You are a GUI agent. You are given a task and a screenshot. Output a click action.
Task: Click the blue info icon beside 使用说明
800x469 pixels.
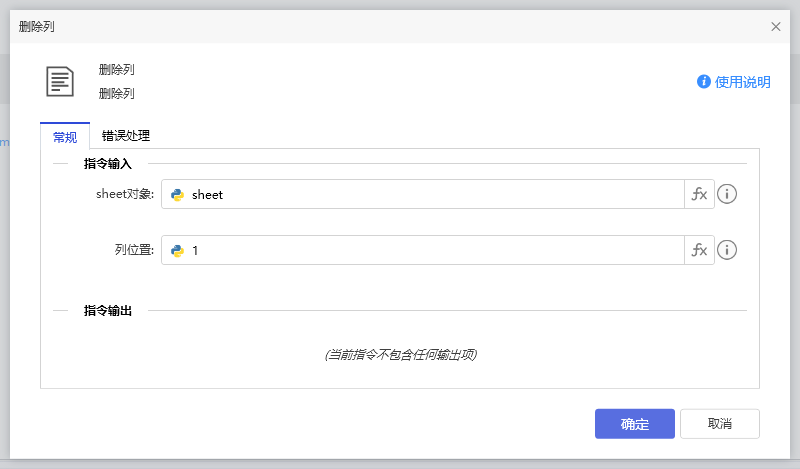pos(704,82)
